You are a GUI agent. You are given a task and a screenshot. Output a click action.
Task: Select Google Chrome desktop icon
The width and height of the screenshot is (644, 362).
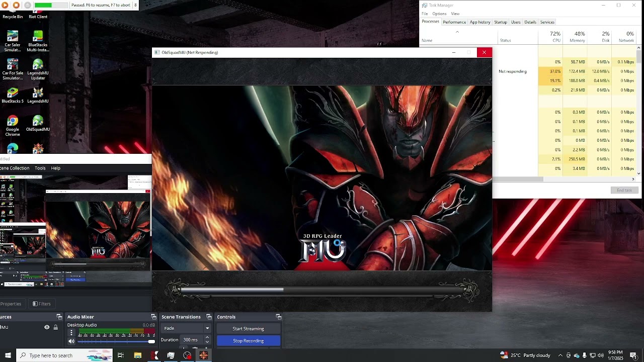pos(13,126)
